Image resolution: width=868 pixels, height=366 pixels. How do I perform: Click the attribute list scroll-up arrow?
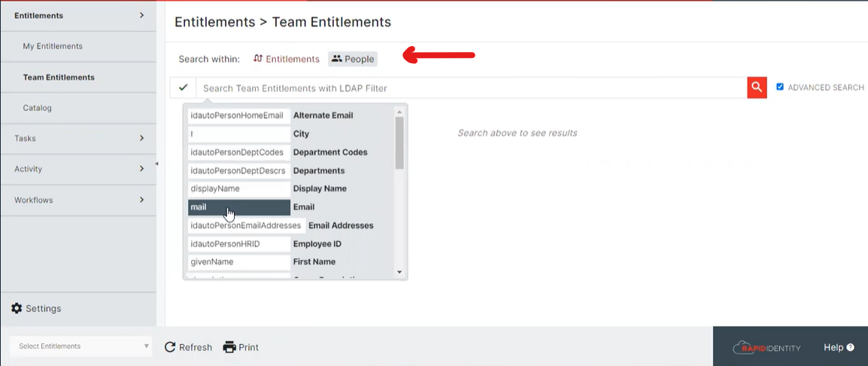(x=399, y=111)
